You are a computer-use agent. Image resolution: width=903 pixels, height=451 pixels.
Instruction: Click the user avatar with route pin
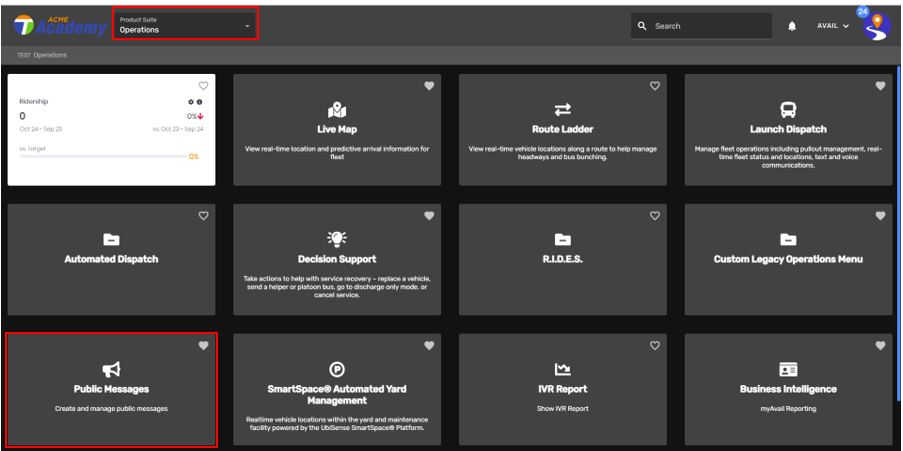[877, 28]
